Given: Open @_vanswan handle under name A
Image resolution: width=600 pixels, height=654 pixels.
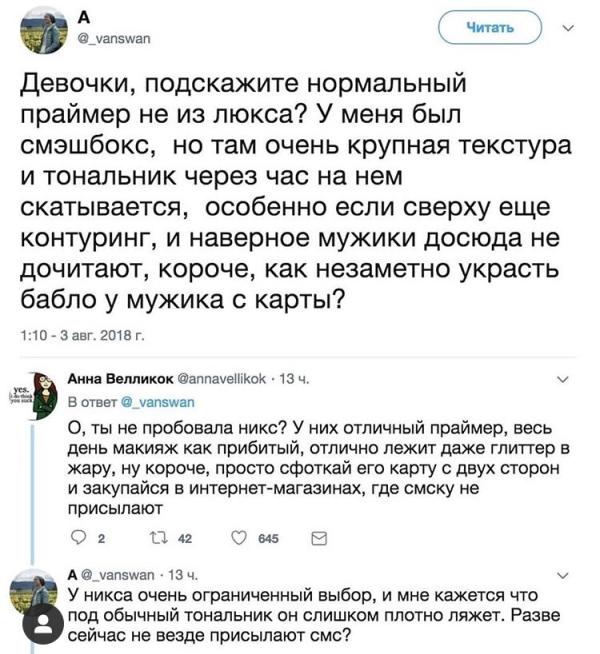Looking at the screenshot, I should (x=115, y=39).
